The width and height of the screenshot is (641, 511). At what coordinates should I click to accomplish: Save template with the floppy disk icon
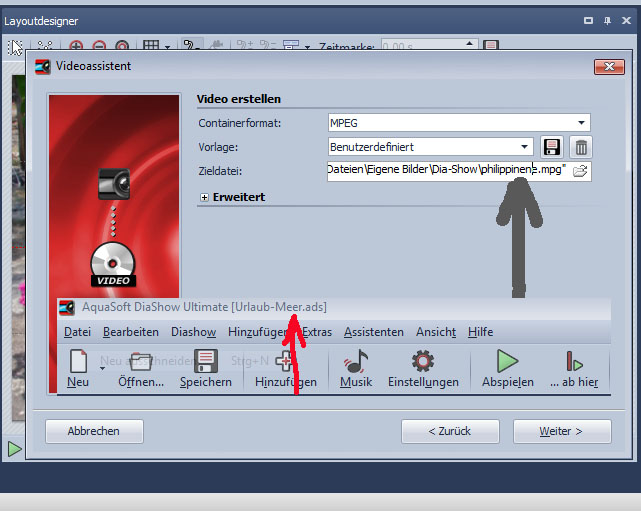(x=551, y=147)
